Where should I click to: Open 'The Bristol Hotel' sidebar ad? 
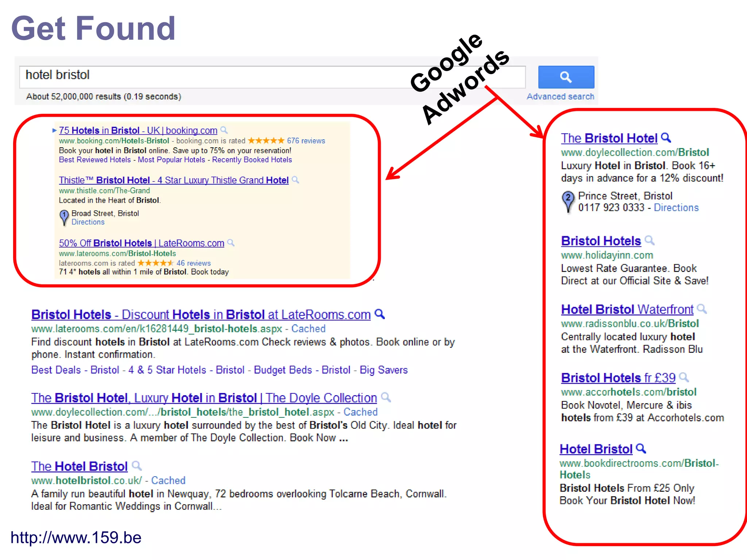609,138
